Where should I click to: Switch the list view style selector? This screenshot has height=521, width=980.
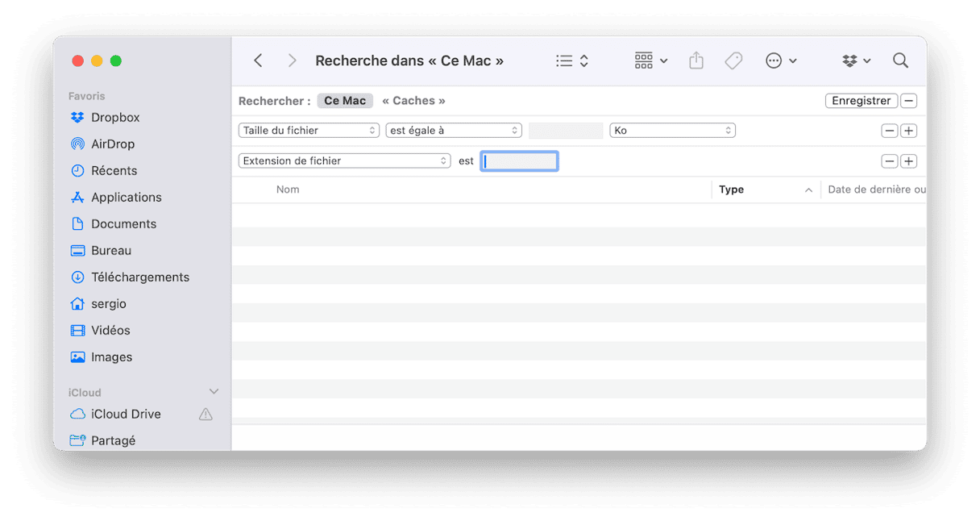[572, 61]
